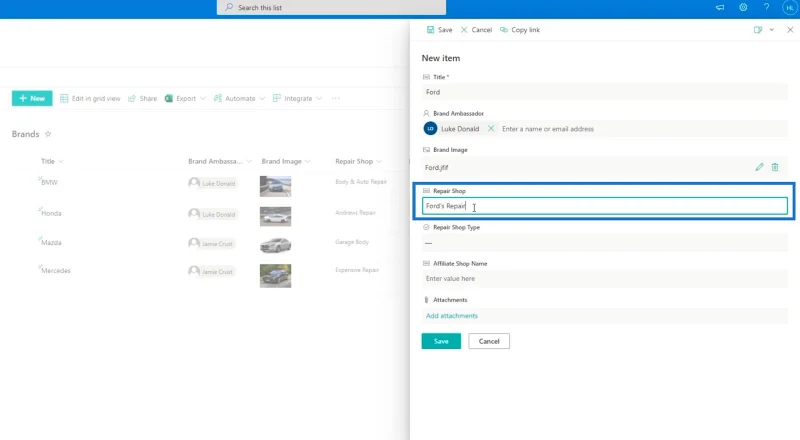Open settings gear in top bar

point(743,8)
